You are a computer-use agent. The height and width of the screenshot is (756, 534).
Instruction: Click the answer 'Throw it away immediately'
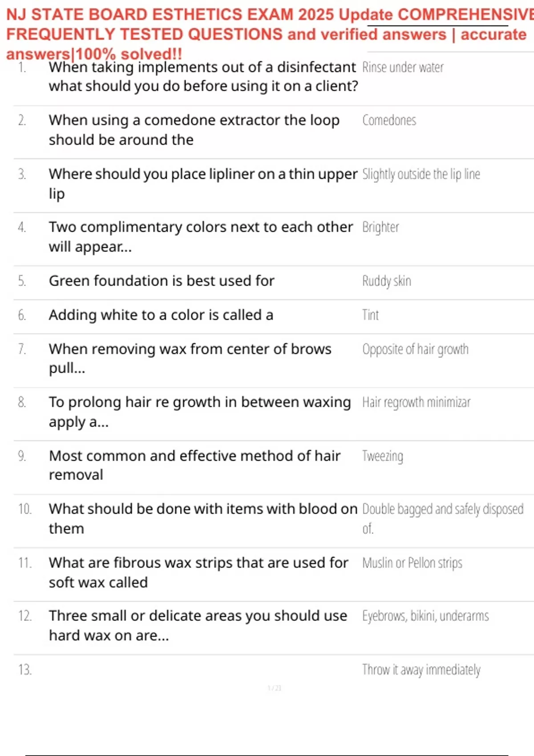pos(421,670)
